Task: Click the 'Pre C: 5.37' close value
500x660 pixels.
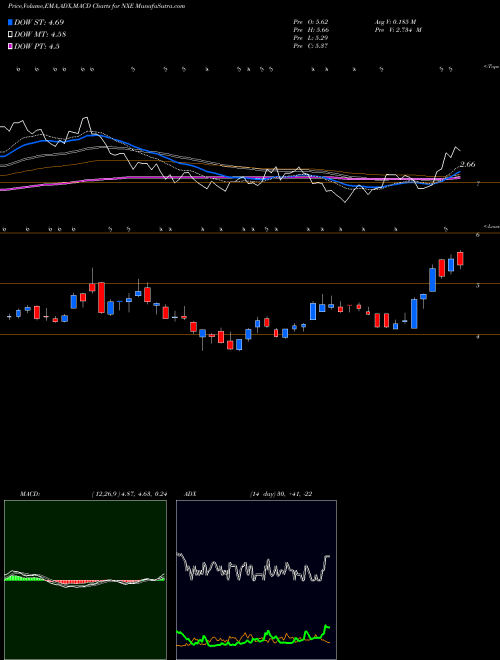Action: (x=311, y=46)
